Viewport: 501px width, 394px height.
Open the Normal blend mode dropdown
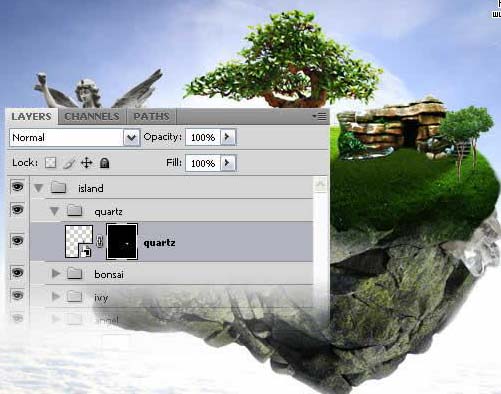(75, 137)
